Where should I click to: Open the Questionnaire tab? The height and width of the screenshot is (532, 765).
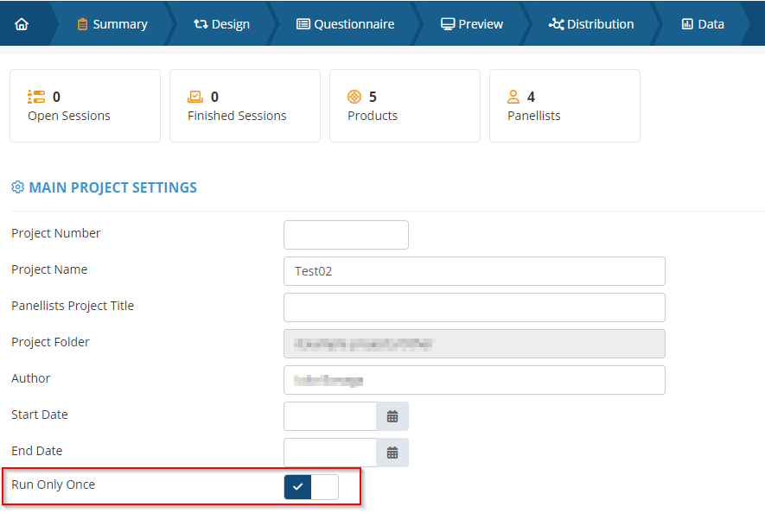[345, 24]
